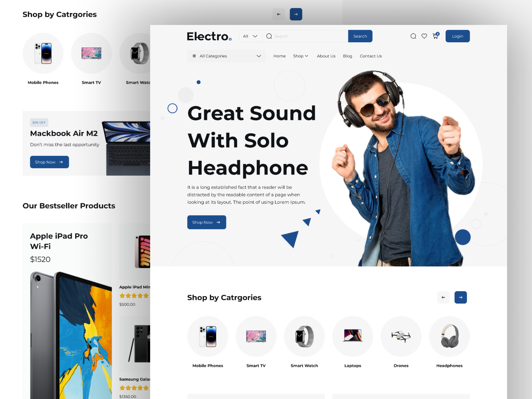
Task: Open the search icon in the header
Action: click(413, 36)
